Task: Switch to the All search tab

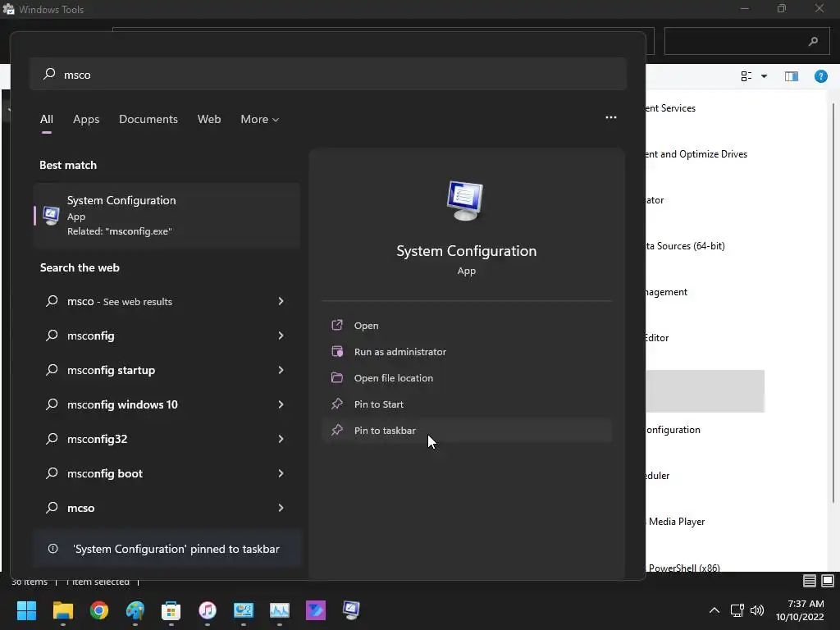Action: pos(47,119)
